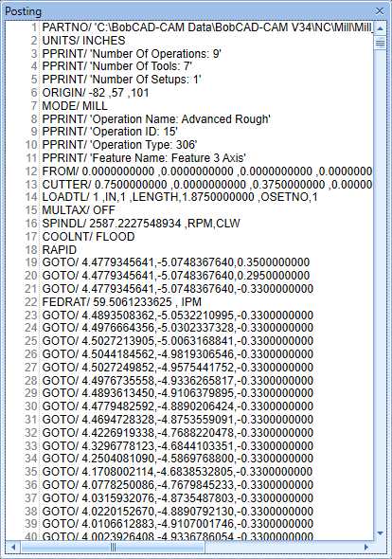Close the Posting panel

(380, 11)
